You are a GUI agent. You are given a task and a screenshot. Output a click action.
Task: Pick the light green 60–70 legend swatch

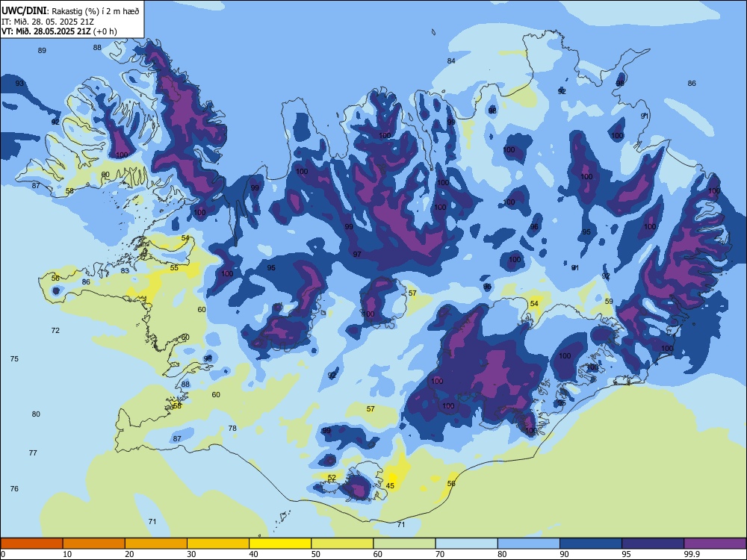[404, 544]
